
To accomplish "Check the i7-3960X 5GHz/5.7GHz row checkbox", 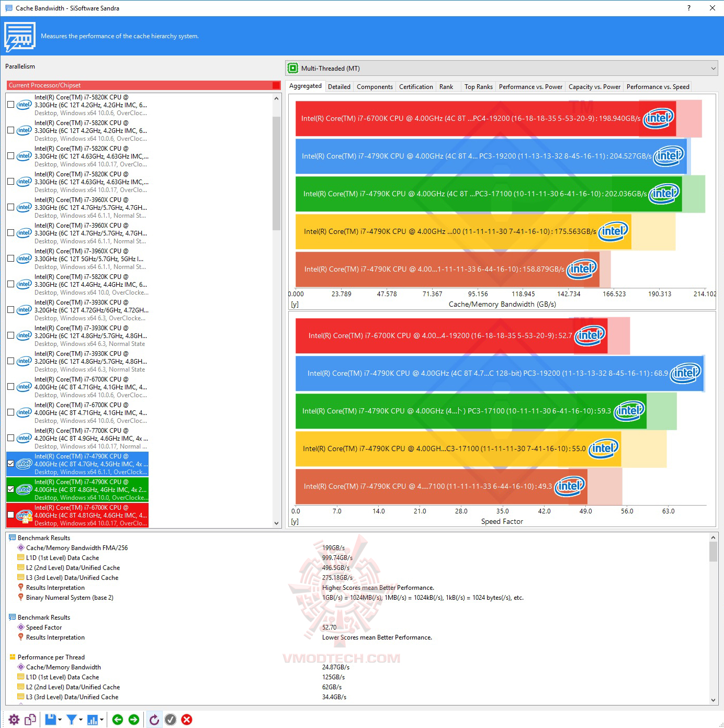I will (10, 259).
